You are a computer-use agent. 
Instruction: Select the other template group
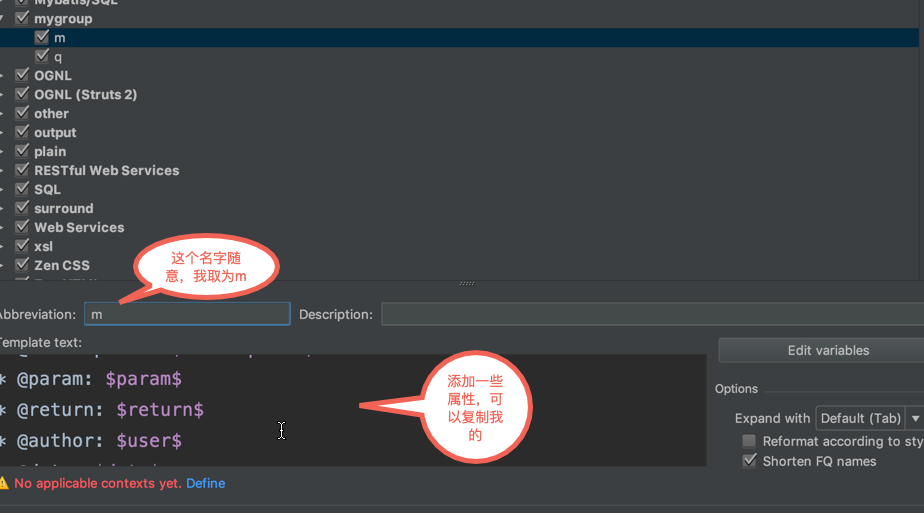tap(51, 113)
